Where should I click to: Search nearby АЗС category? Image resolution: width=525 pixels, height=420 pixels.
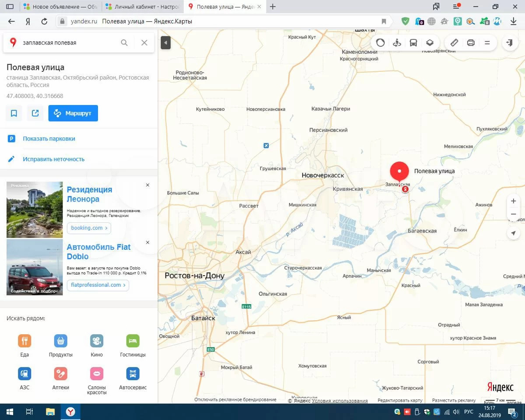[24, 378]
